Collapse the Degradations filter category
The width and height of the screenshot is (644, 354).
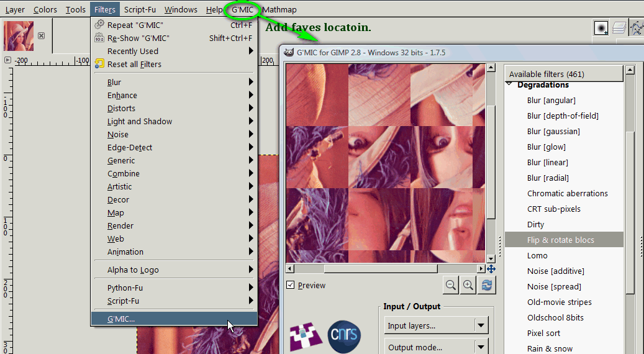coord(509,84)
